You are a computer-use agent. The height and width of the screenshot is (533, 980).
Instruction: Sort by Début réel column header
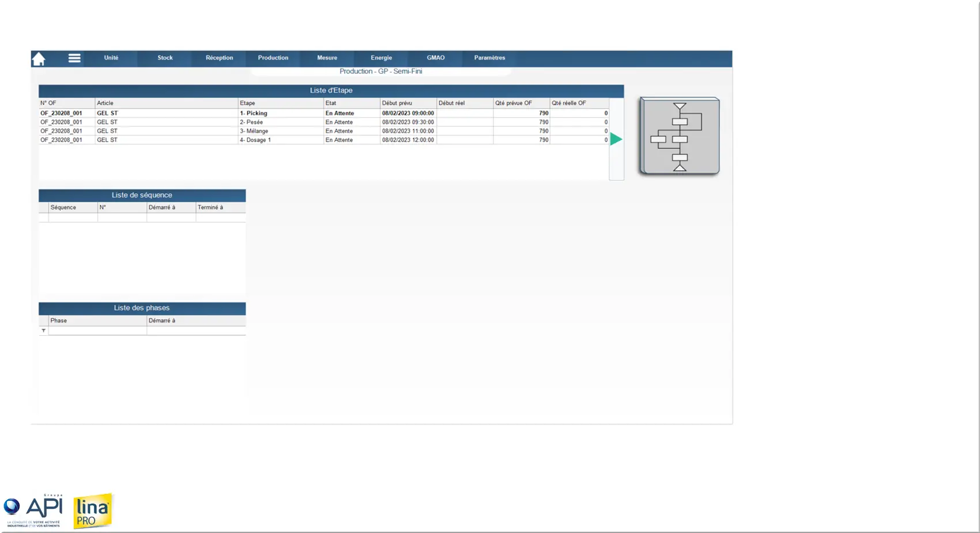pyautogui.click(x=465, y=103)
